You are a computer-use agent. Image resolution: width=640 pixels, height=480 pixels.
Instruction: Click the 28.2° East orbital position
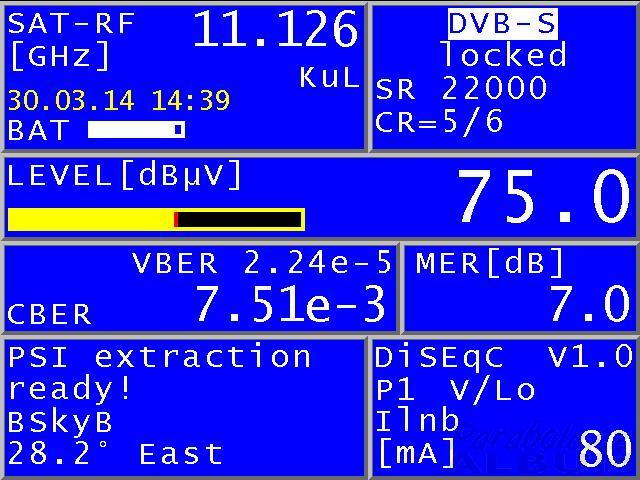(x=115, y=454)
